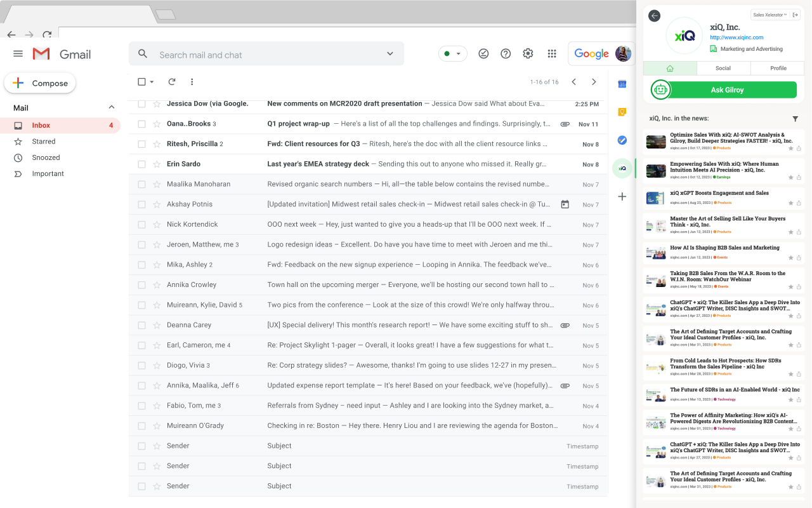Open Optimize Sales With xiQ news thumbnail
The height and width of the screenshot is (508, 812).
click(x=656, y=142)
